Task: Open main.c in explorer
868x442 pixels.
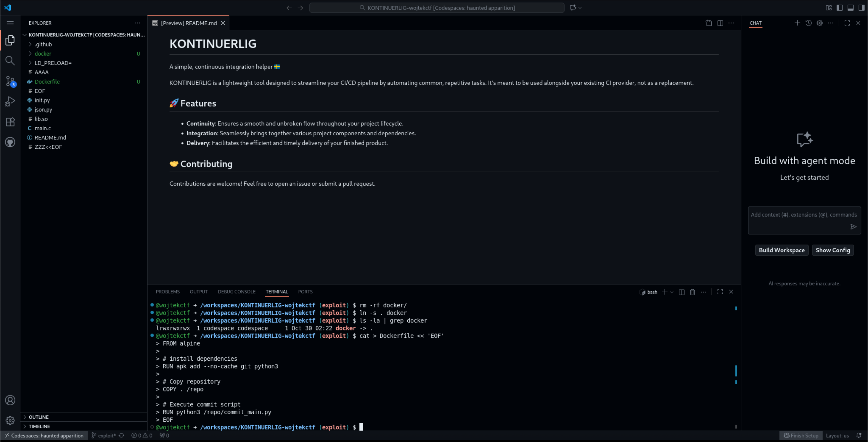Action: coord(84,128)
